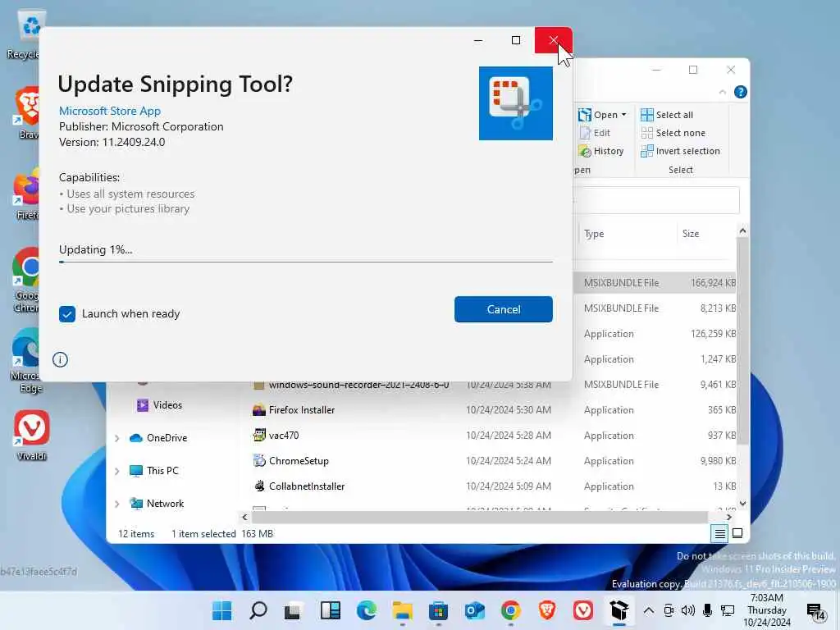The image size is (840, 630).
Task: Click the network display tray icon
Action: (x=728, y=610)
